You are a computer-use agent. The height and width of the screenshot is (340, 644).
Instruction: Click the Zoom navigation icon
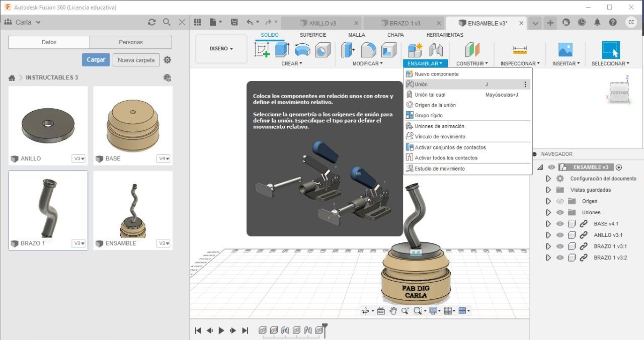click(406, 311)
